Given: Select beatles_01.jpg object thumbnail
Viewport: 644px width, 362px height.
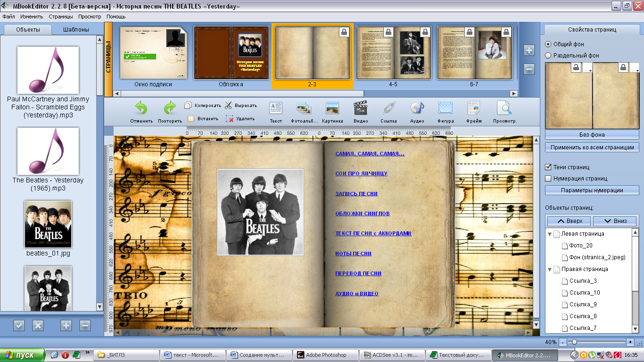Looking at the screenshot, I should [48, 224].
